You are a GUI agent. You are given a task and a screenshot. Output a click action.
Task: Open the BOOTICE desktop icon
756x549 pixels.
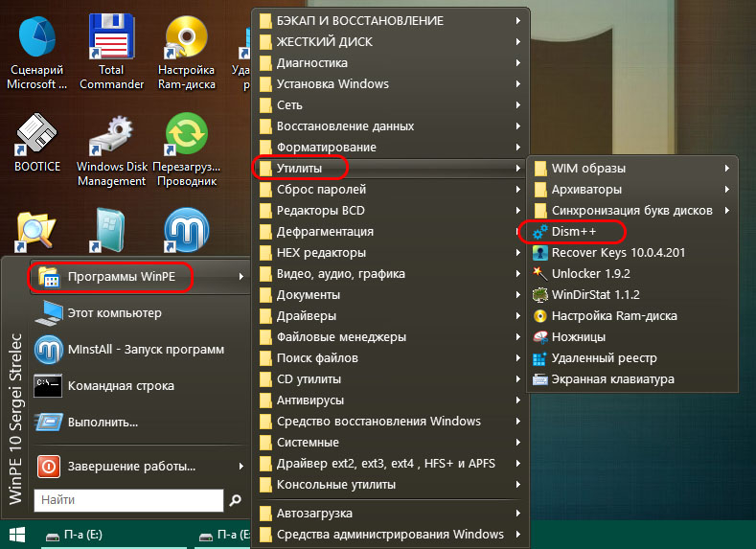[x=37, y=142]
